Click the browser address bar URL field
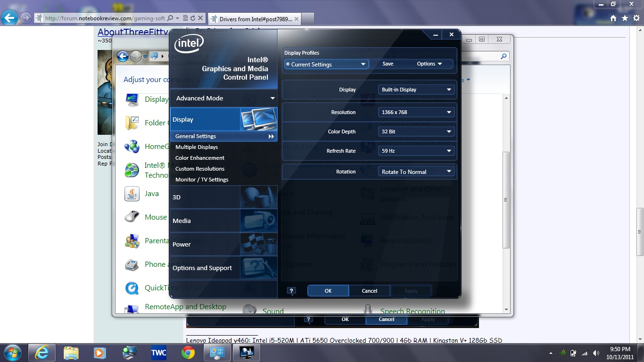Screen dimensions: 644x362 [x=105, y=18]
